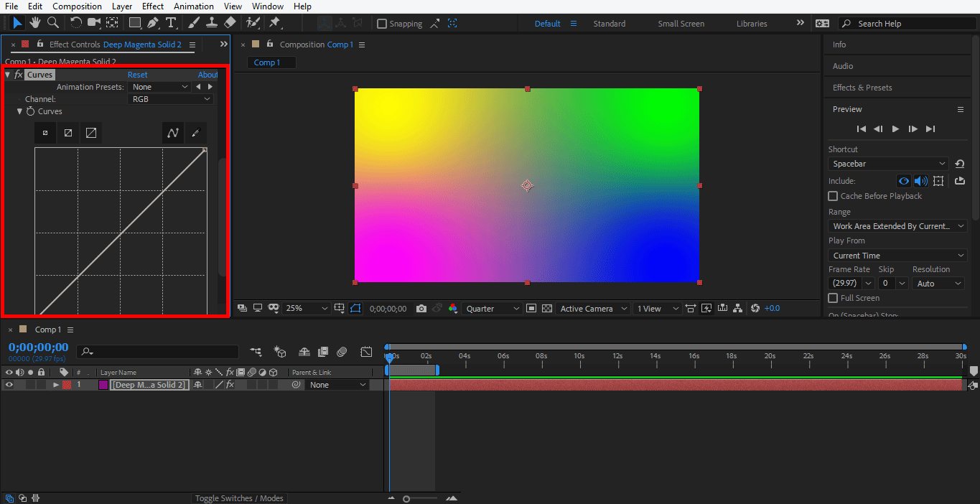The image size is (980, 504).
Task: Take a snapshot with camera icon
Action: pyautogui.click(x=421, y=309)
